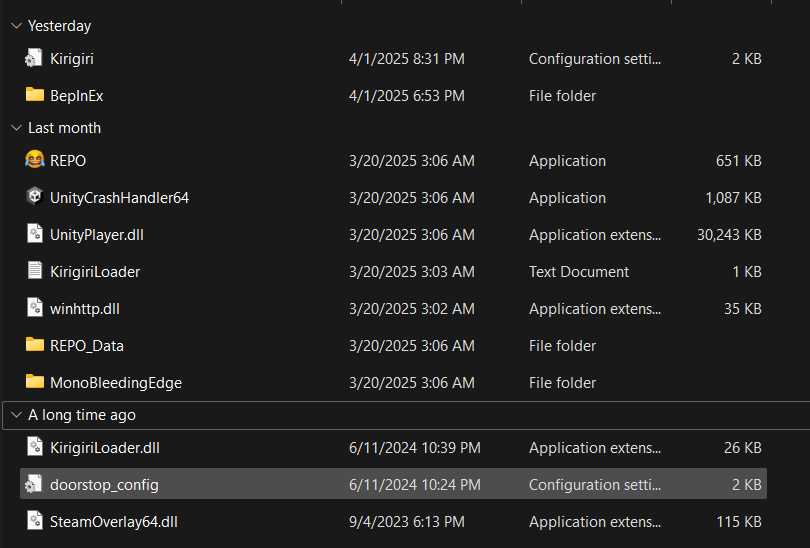Click the Kirigiri config file icon
Image resolution: width=810 pixels, height=548 pixels.
[34, 59]
